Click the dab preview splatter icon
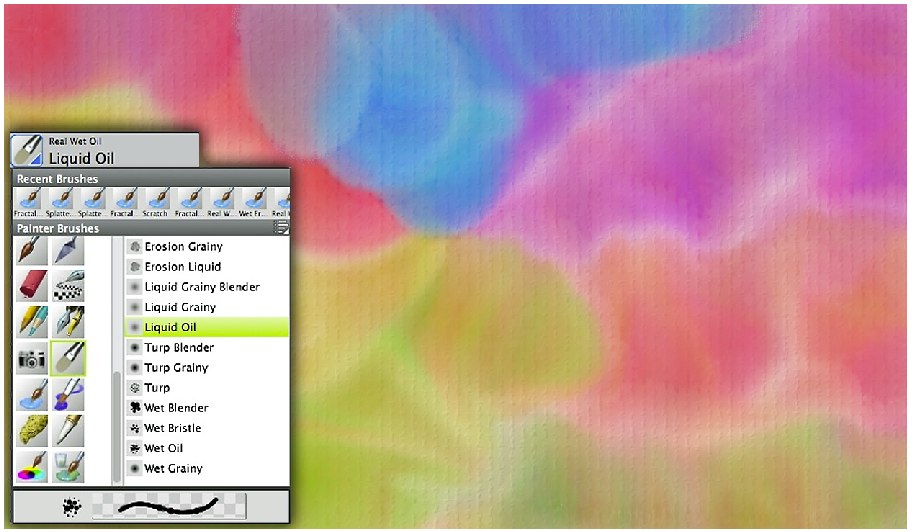 [x=72, y=507]
